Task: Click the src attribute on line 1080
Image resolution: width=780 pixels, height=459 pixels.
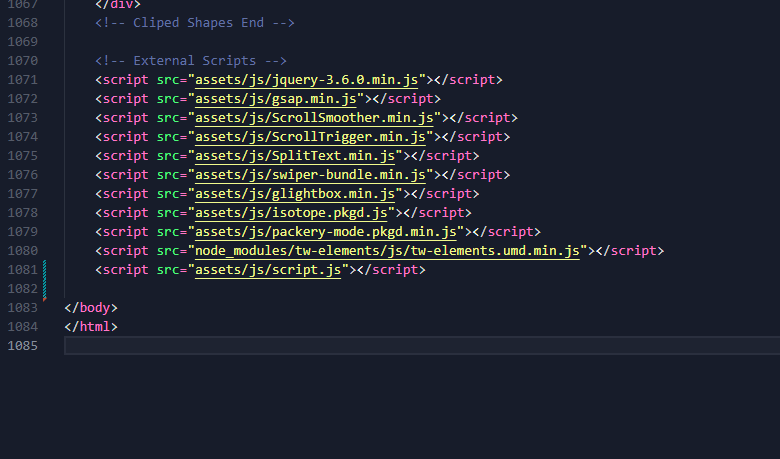Action: pyautogui.click(x=168, y=251)
